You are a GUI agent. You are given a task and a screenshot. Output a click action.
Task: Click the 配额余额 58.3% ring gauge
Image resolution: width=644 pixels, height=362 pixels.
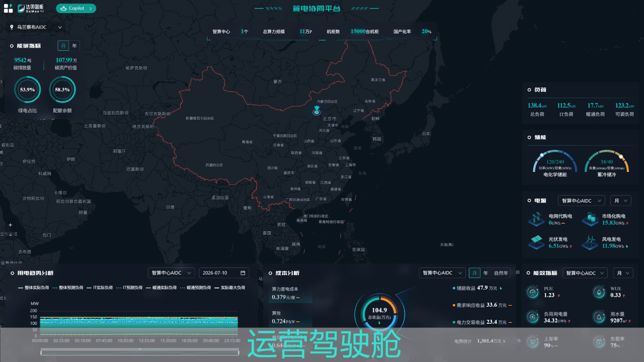coord(62,89)
